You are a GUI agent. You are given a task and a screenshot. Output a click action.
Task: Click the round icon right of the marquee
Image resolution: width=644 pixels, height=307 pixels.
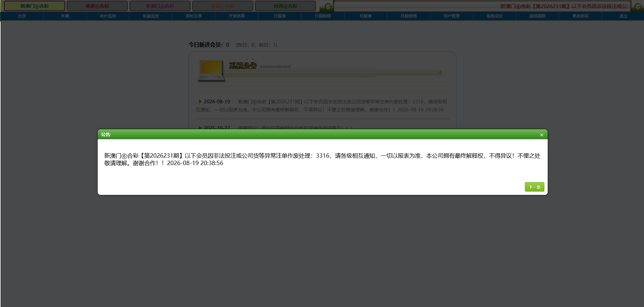click(638, 6)
